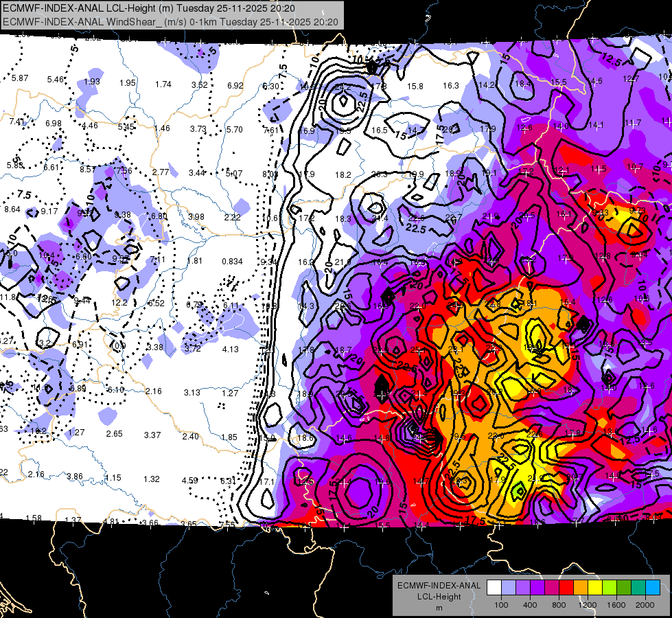
Task: Click the legend label '800'
Action: point(559,605)
